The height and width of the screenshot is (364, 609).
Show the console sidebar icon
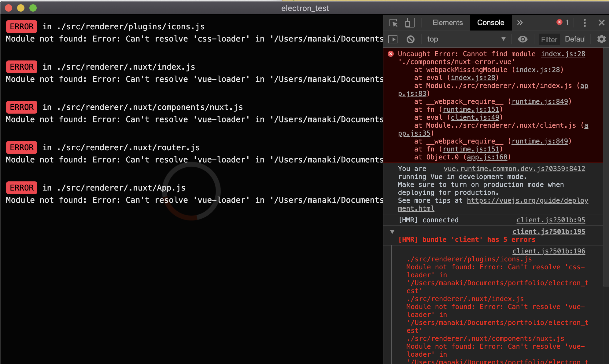coord(393,39)
